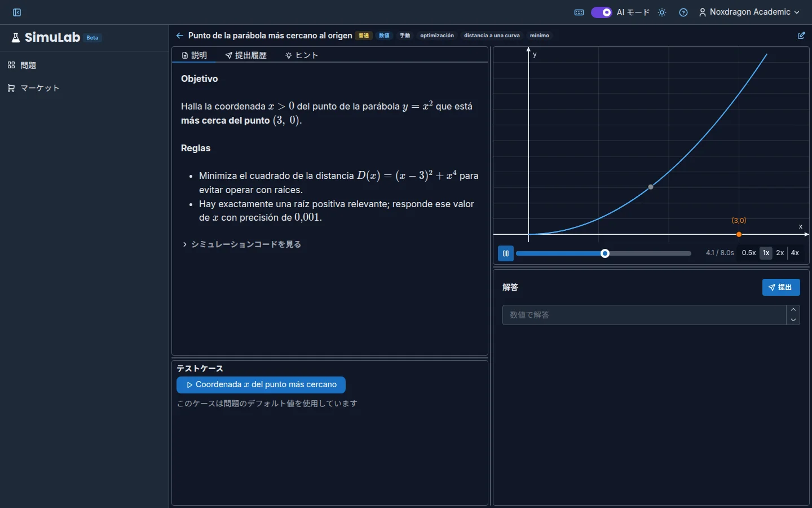Screen dimensions: 812x508
Task: Click the SimuLab logo
Action: [46, 38]
